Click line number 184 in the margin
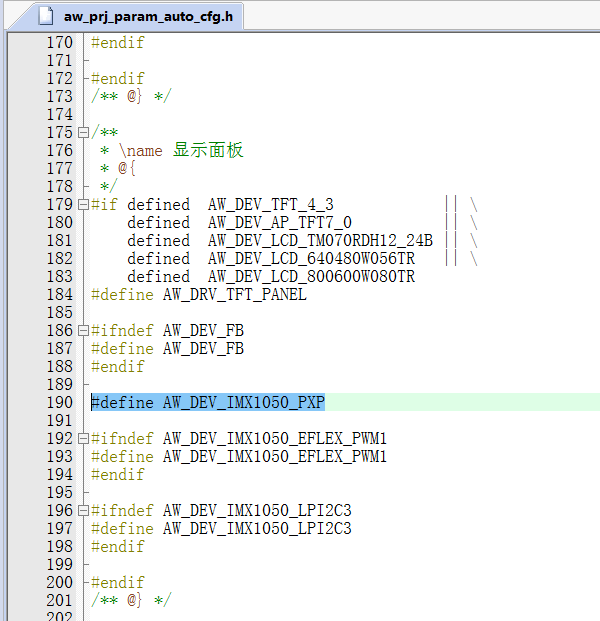The height and width of the screenshot is (621, 600). [x=60, y=294]
